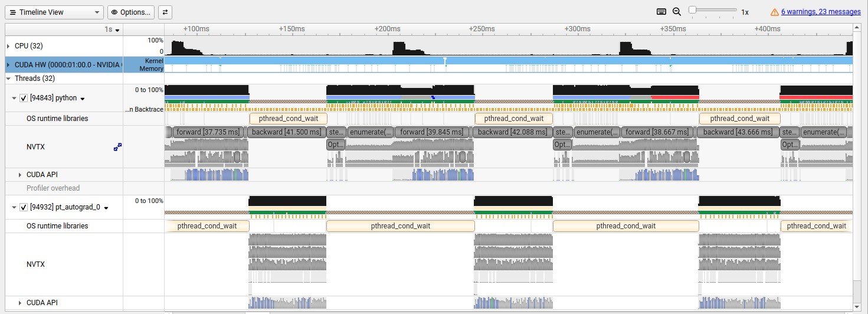The height and width of the screenshot is (314, 868).
Task: Click the keyboard shortcuts icon
Action: 661,12
